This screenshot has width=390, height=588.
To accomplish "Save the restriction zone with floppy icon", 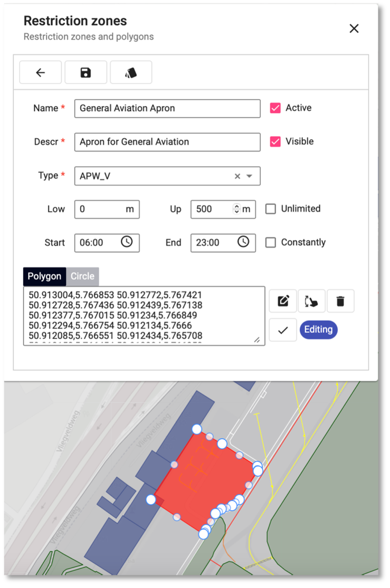I will point(85,73).
